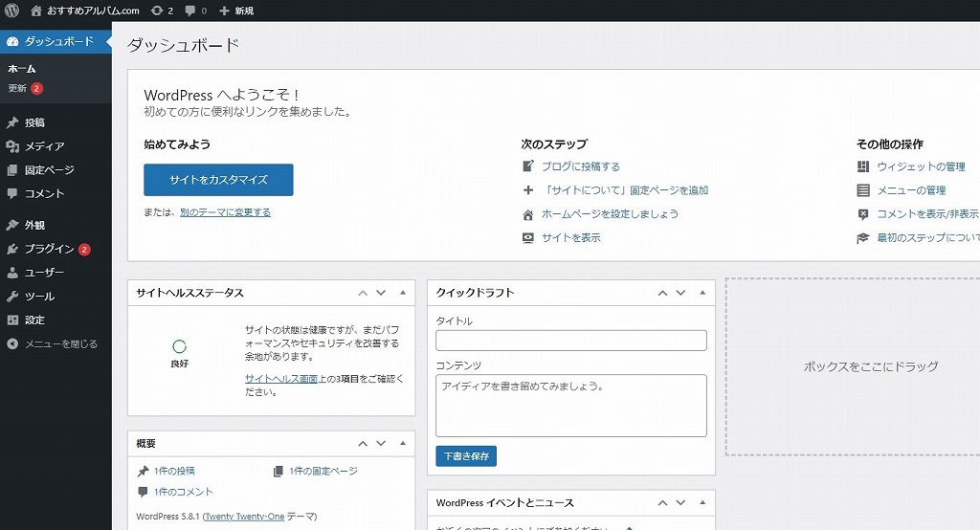The height and width of the screenshot is (530, 980).
Task: Click the screen icon beside サイトを表示
Action: tap(528, 238)
